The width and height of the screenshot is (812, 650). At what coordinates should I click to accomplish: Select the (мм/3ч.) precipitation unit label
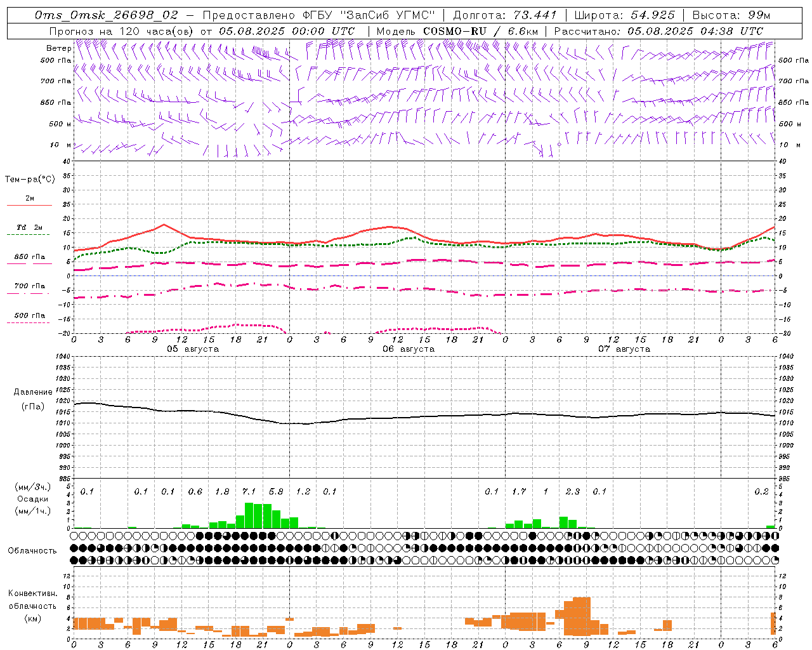tap(33, 487)
